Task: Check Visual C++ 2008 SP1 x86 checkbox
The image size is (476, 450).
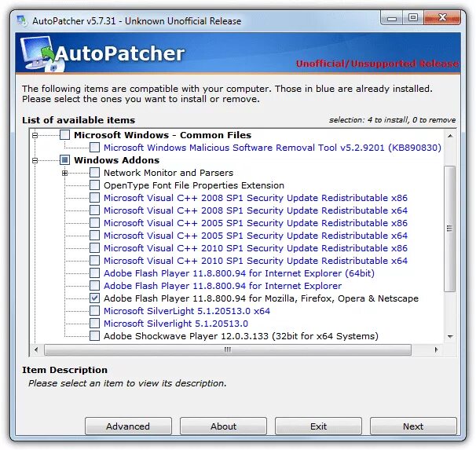Action: [x=95, y=198]
